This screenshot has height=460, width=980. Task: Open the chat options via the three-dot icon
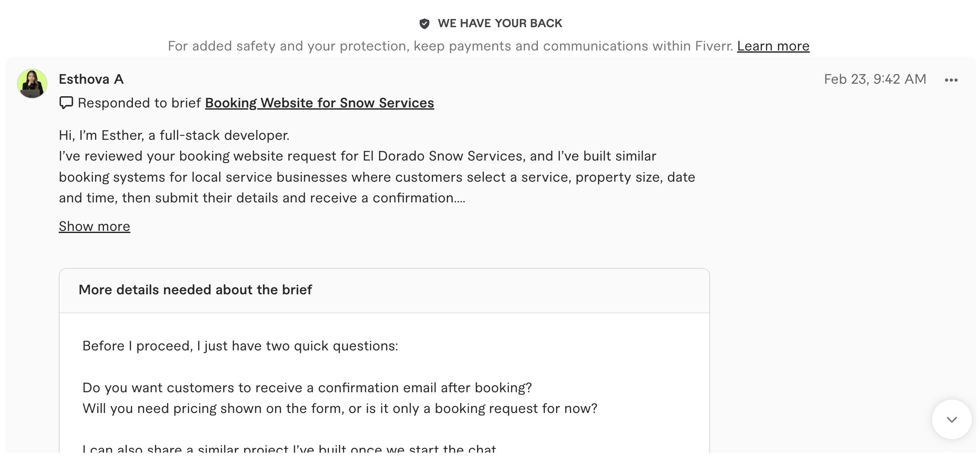coord(952,79)
